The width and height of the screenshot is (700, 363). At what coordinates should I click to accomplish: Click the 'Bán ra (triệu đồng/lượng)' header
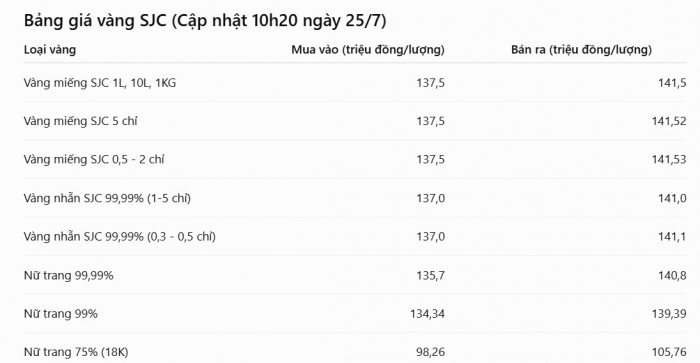coord(581,50)
